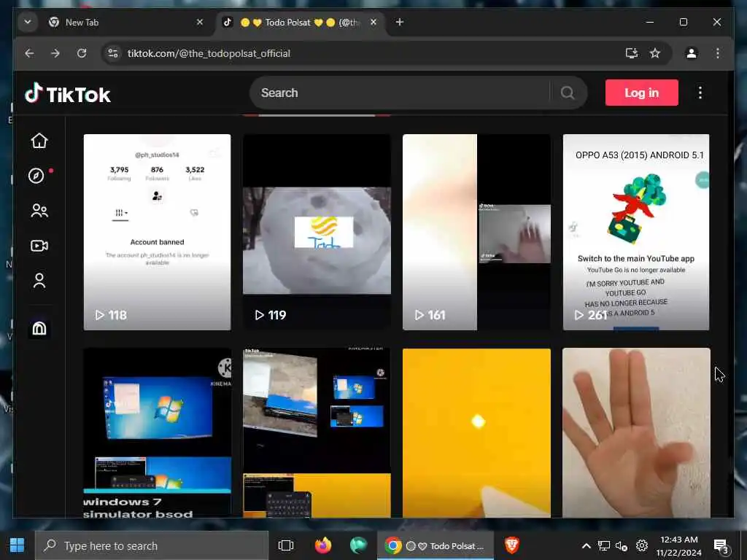
Task: Open the teal globe-shaped taskbar icon
Action: click(x=358, y=545)
